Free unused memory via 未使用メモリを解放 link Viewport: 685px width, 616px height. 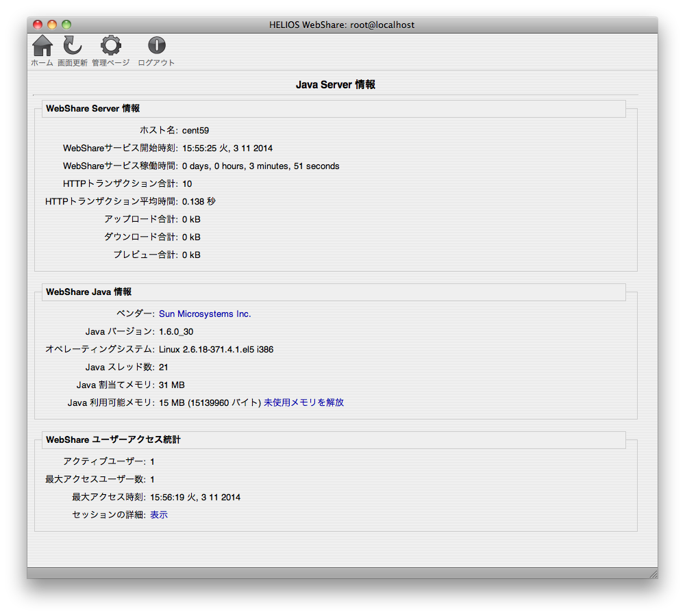[303, 402]
